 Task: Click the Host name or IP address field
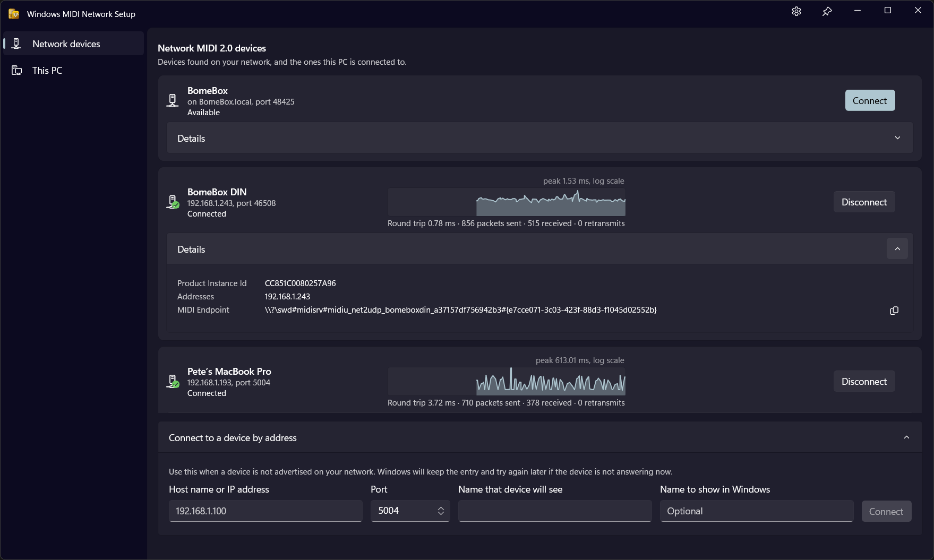pos(265,511)
